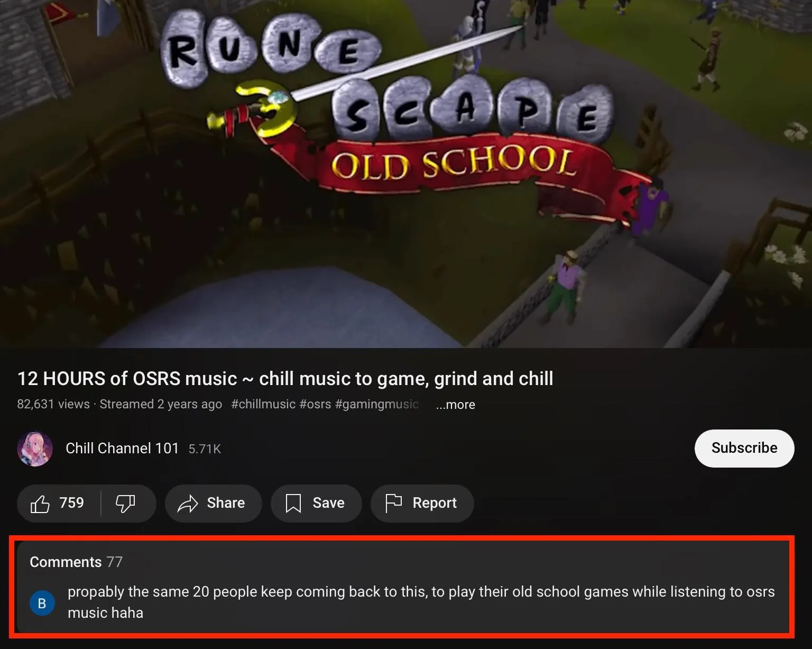Viewport: 812px width, 649px height.
Task: Click the Old School RuneScape video frame
Action: [x=406, y=173]
